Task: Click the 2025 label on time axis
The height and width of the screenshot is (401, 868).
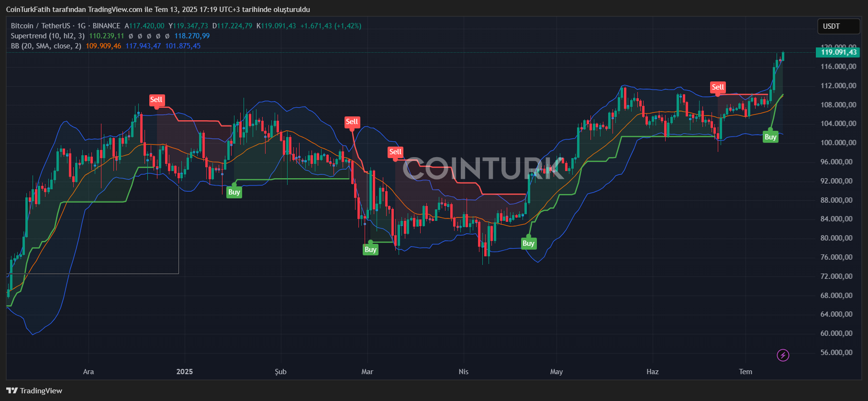Action: (x=185, y=372)
